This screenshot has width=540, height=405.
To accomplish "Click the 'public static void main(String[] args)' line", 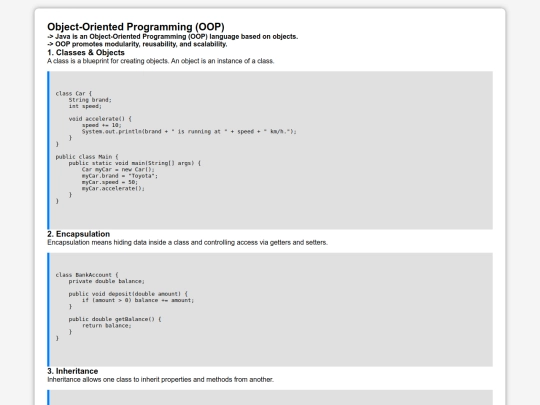I will point(134,163).
